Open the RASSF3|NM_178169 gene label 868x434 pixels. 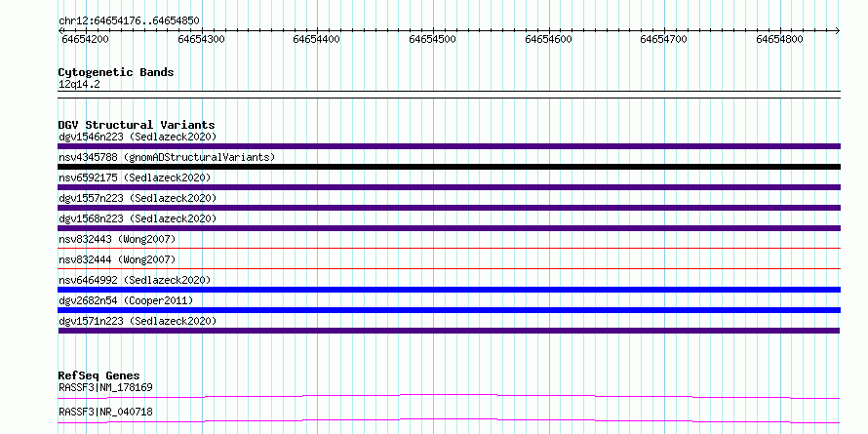point(105,387)
